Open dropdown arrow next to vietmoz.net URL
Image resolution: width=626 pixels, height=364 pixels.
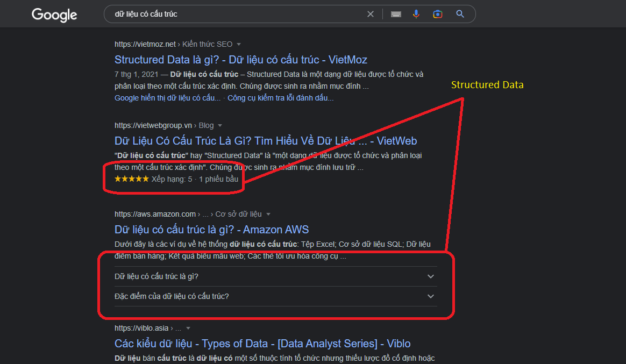click(x=239, y=44)
